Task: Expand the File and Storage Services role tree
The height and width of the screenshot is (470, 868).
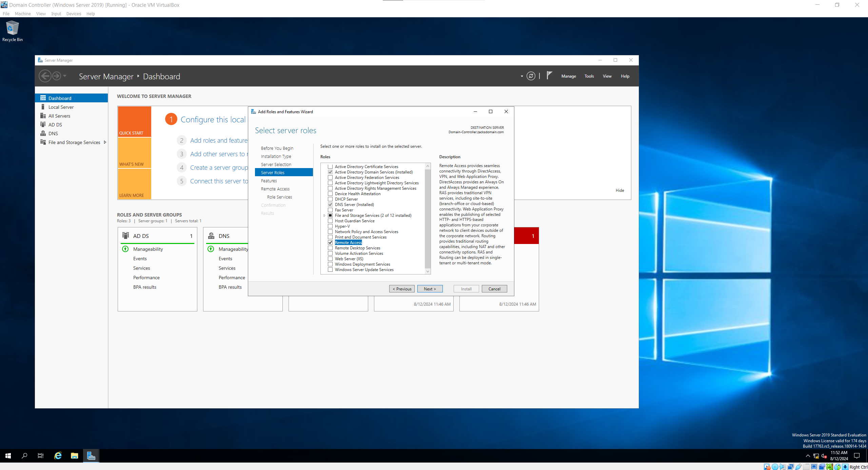Action: [x=324, y=215]
